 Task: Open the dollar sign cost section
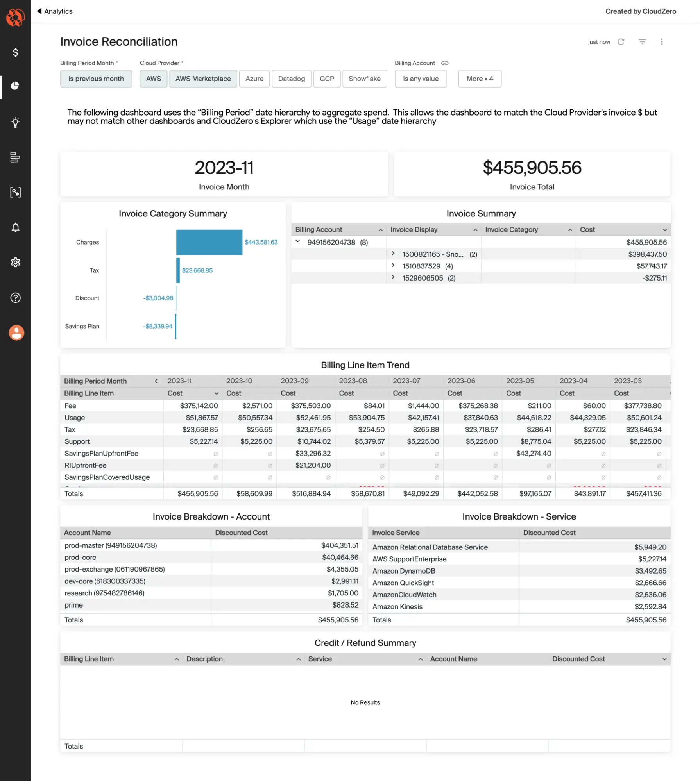click(x=15, y=52)
